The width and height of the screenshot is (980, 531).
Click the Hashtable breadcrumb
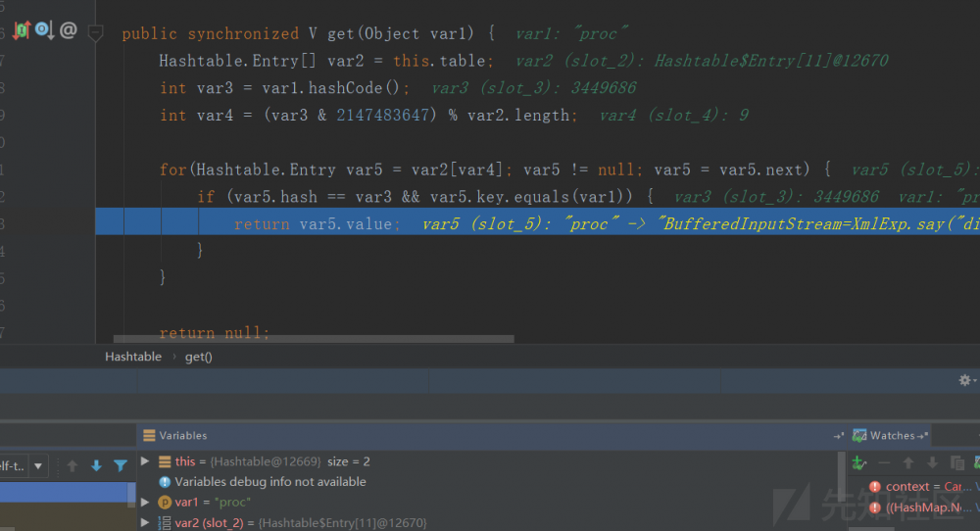tap(133, 357)
